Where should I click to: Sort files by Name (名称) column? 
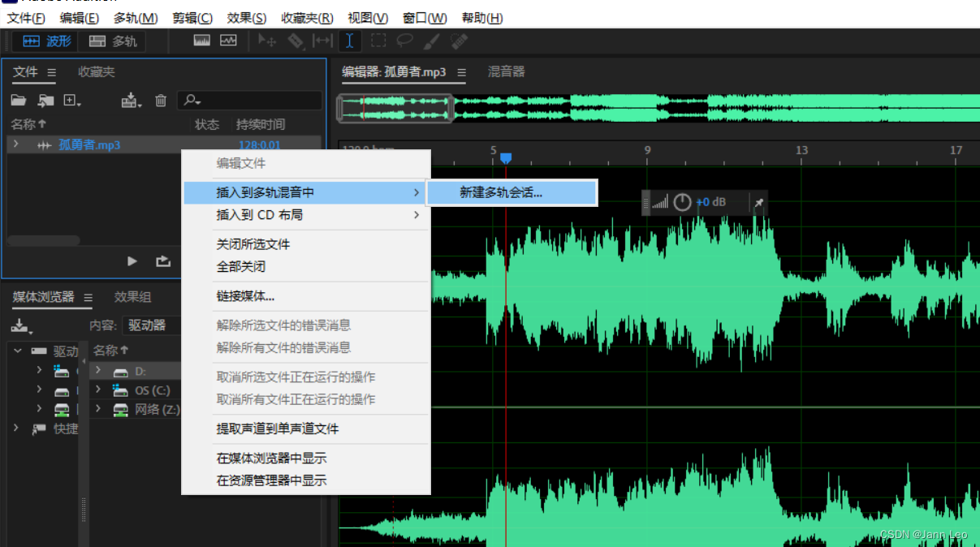tap(28, 124)
